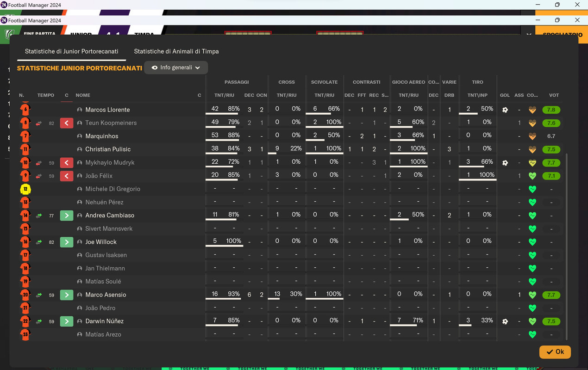
Task: Expand the collapsed arrow next to SPOGLIATOIO
Action: click(x=529, y=35)
